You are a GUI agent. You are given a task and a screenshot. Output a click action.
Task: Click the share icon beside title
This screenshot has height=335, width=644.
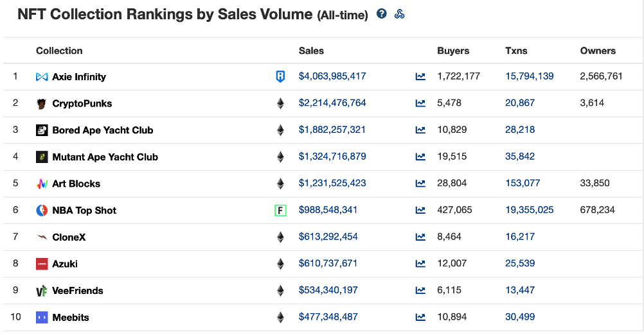click(399, 14)
